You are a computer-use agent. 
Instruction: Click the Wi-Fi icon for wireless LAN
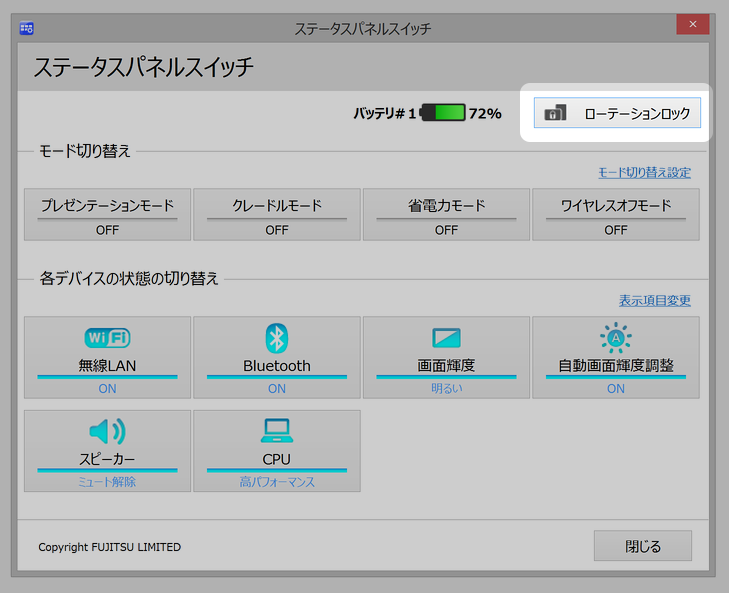(x=107, y=338)
